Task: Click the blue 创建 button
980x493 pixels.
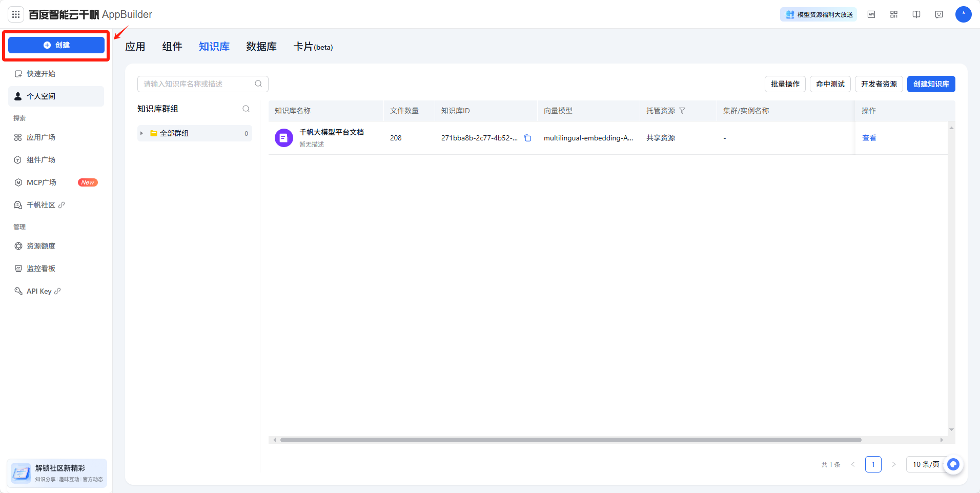Action: point(56,45)
